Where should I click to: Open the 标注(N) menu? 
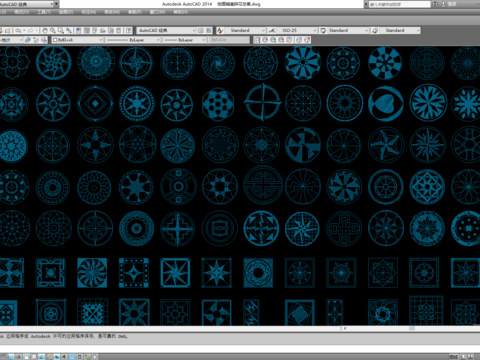pyautogui.click(x=89, y=12)
